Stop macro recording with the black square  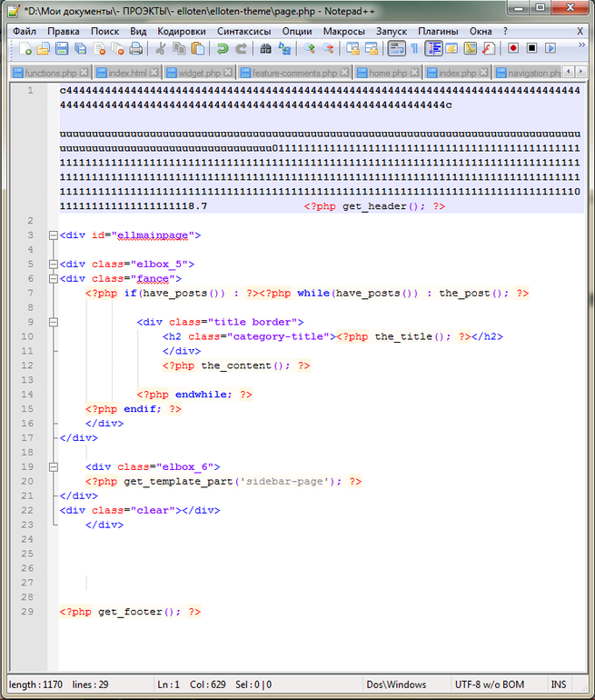click(x=531, y=48)
